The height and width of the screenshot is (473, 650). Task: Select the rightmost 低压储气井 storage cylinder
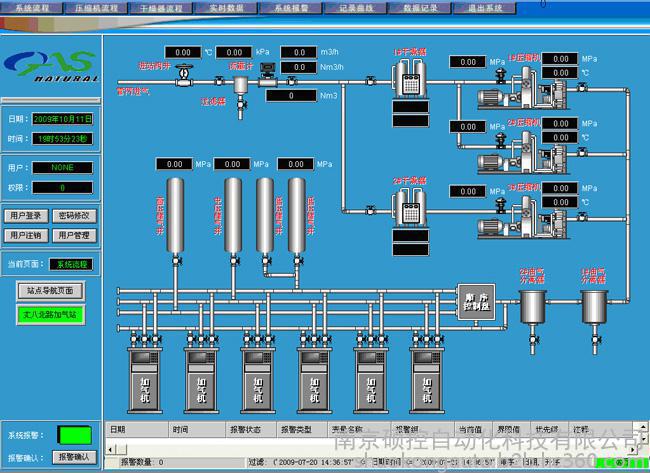click(x=297, y=216)
